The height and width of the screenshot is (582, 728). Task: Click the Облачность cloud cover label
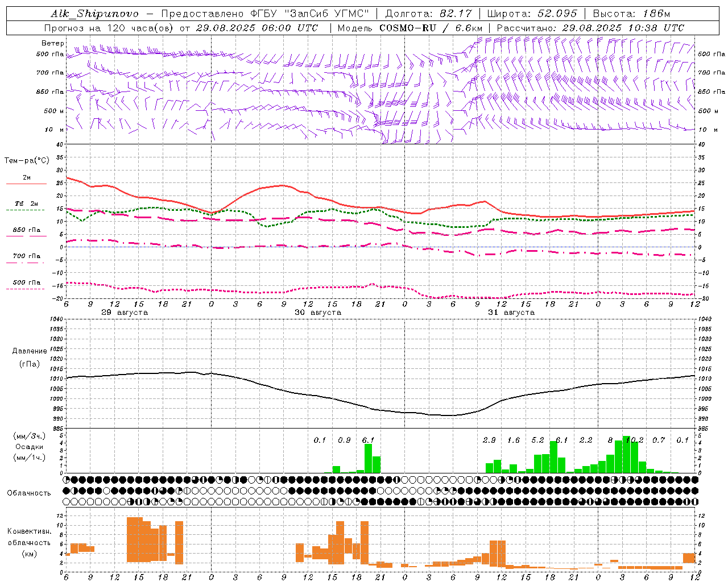[x=29, y=493]
